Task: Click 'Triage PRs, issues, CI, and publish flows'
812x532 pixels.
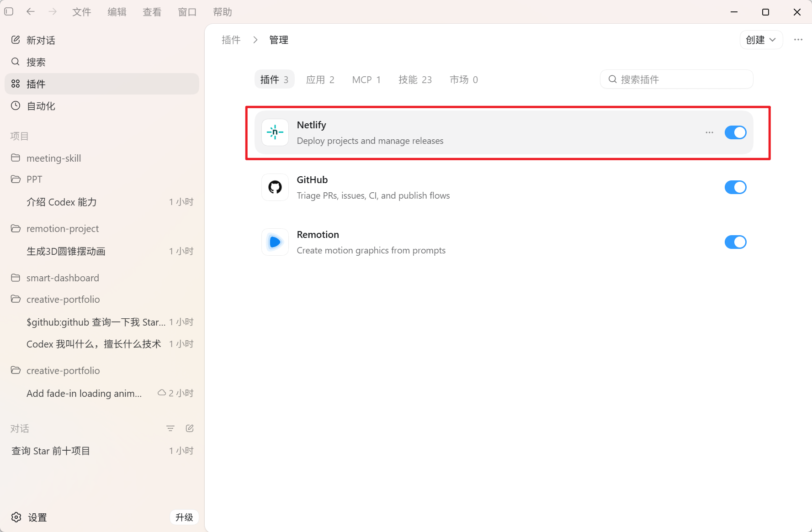Action: (373, 195)
